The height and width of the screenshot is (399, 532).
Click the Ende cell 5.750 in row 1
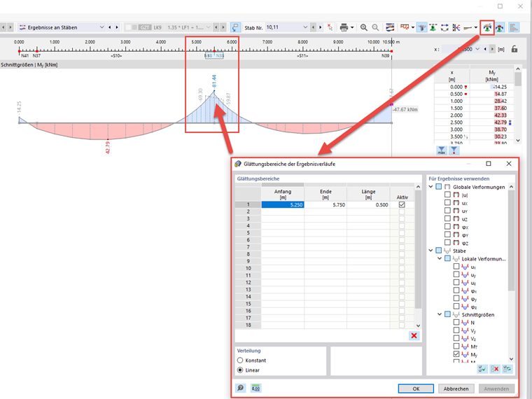coord(325,204)
